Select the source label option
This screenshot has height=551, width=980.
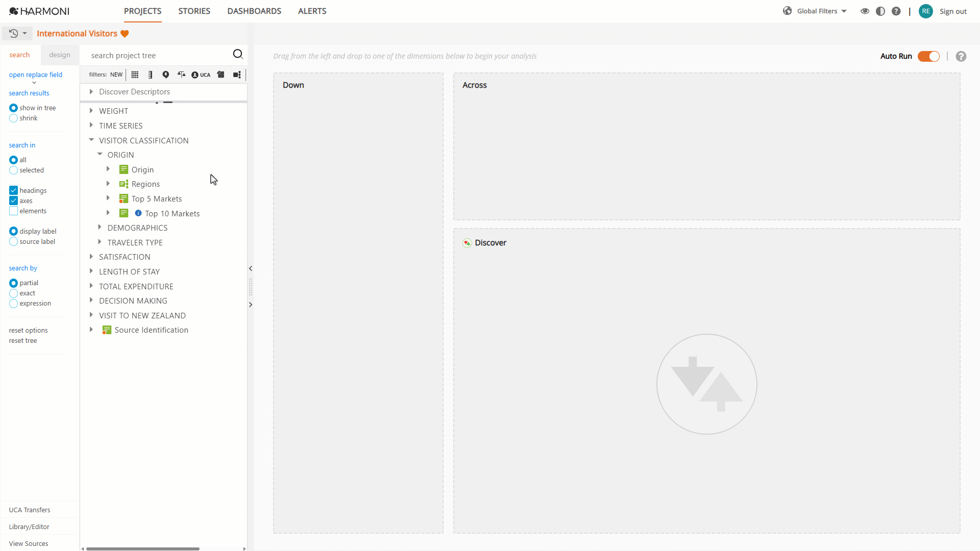[x=14, y=242]
